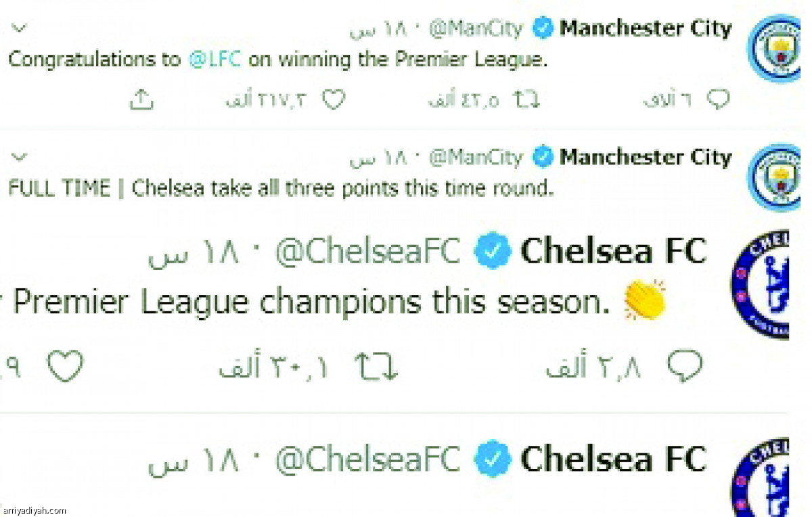Open the first Manchester City tweet's chevron menu

point(19,28)
